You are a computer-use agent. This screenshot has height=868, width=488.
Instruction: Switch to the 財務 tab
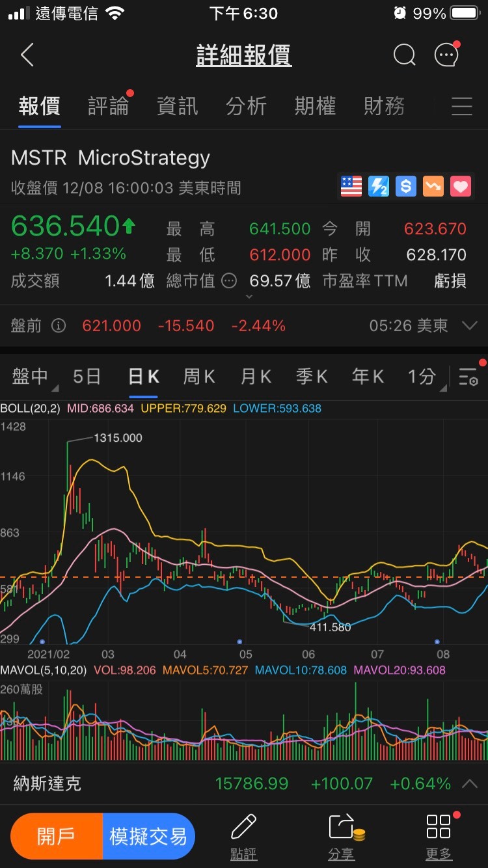384,106
